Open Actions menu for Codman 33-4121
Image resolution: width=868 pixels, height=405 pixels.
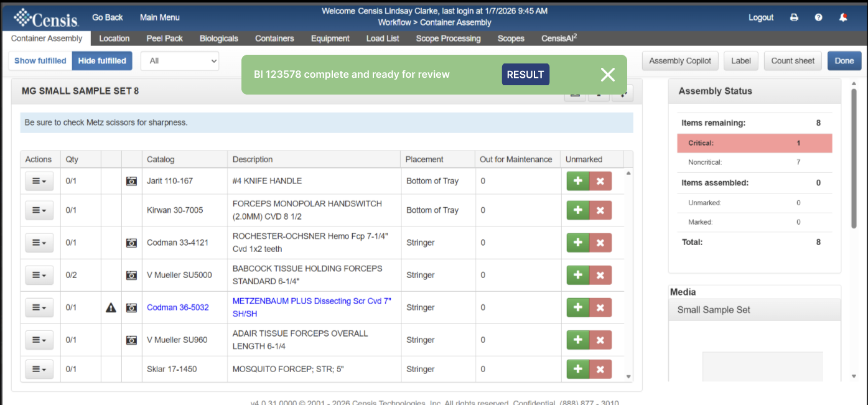(x=39, y=243)
